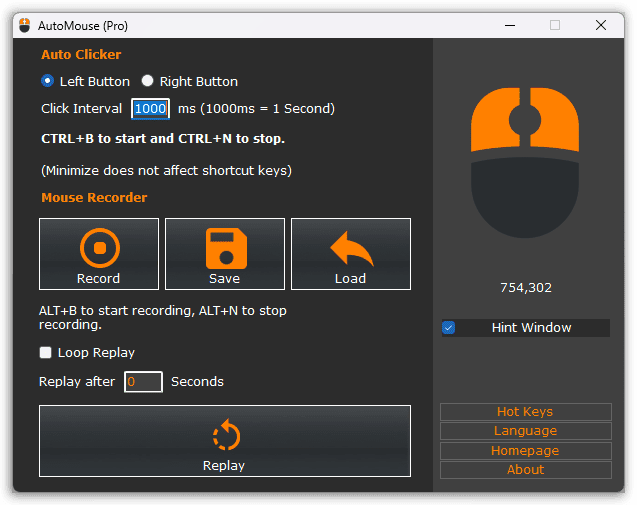The width and height of the screenshot is (637, 505).
Task: Start the Replay of recorded actions
Action: click(x=225, y=441)
